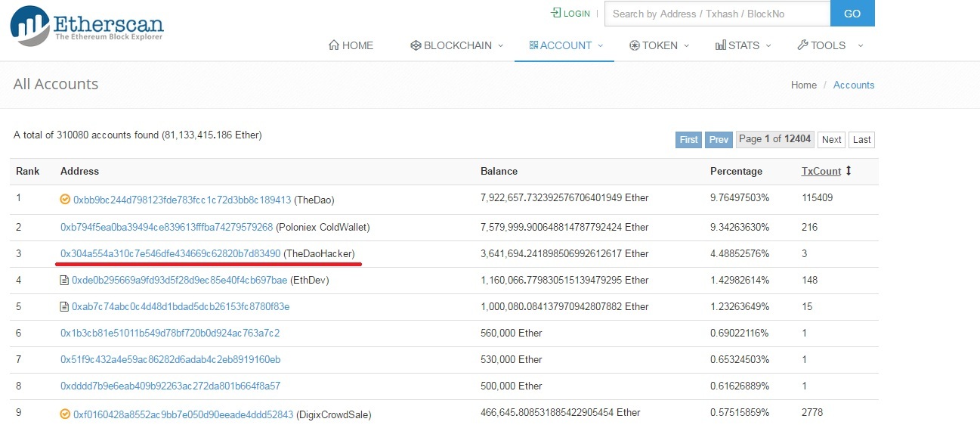The width and height of the screenshot is (980, 425).
Task: Select TxCount value 148
Action: coord(810,280)
